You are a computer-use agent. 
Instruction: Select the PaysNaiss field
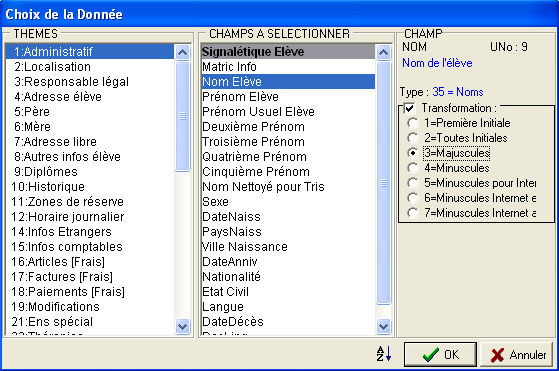pos(288,231)
